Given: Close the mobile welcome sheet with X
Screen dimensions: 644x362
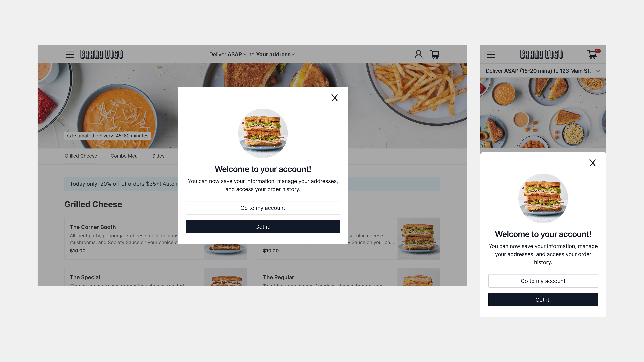Looking at the screenshot, I should (x=593, y=163).
